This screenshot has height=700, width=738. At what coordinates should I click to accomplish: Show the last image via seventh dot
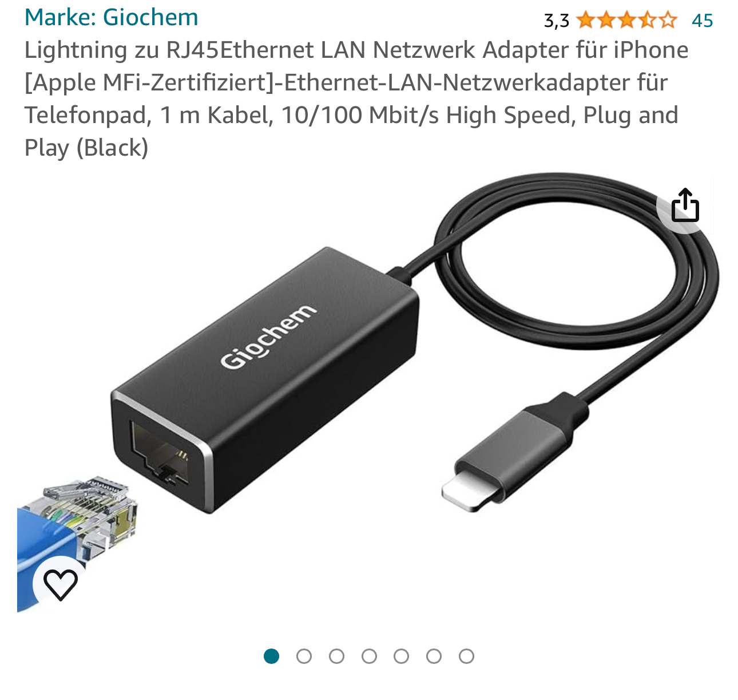tap(466, 656)
